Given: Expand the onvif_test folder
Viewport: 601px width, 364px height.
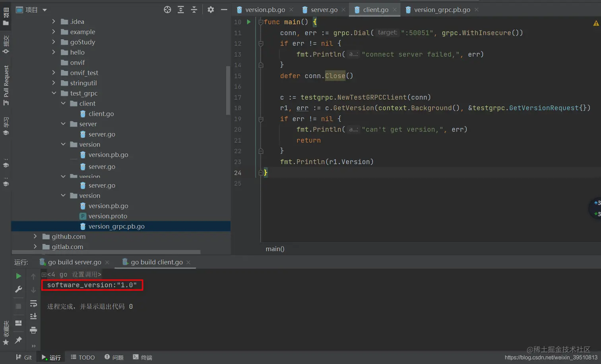Looking at the screenshot, I should (54, 73).
